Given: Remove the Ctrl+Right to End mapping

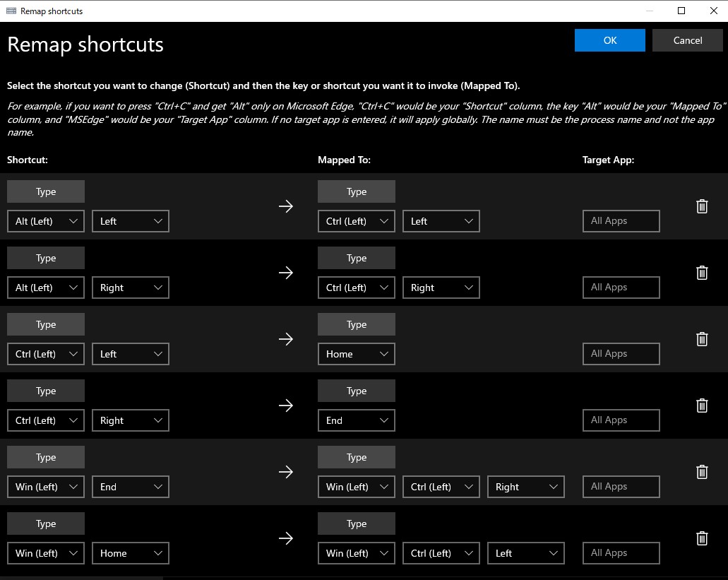Looking at the screenshot, I should click(702, 406).
